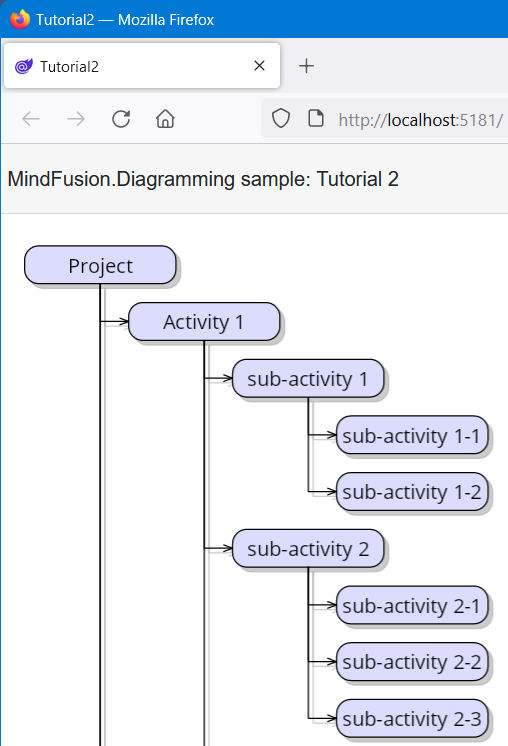Click the browser Back arrow

coord(31,119)
